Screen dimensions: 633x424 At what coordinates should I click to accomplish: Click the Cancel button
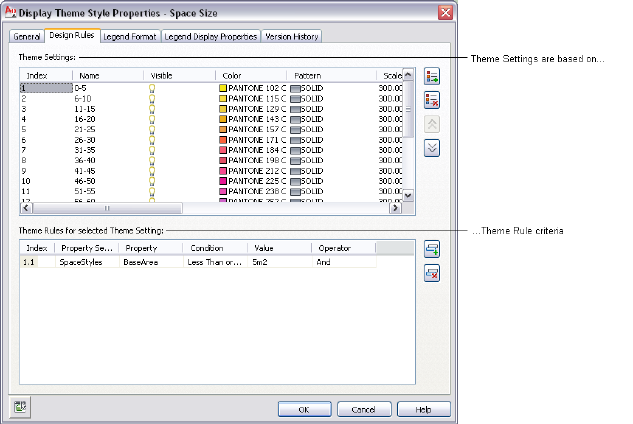pos(364,409)
